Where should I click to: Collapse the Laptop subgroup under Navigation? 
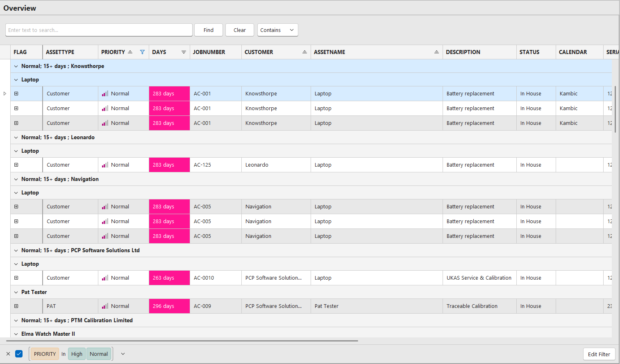pos(16,193)
